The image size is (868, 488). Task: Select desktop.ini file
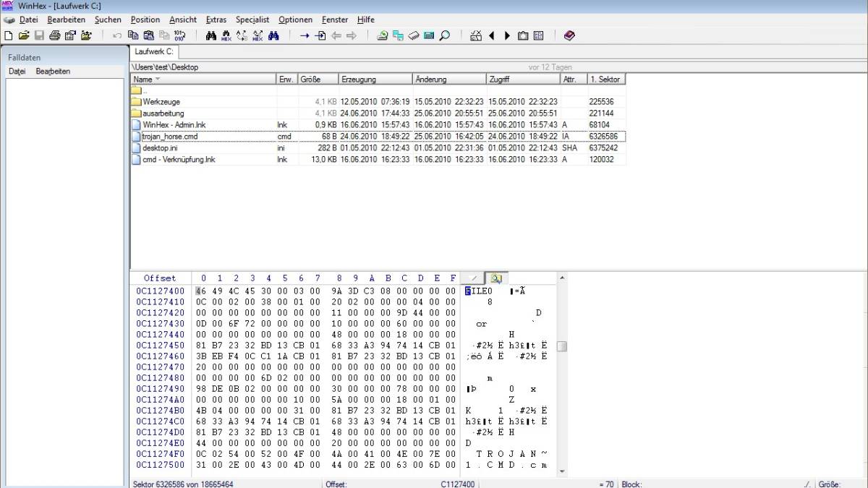coord(378,147)
